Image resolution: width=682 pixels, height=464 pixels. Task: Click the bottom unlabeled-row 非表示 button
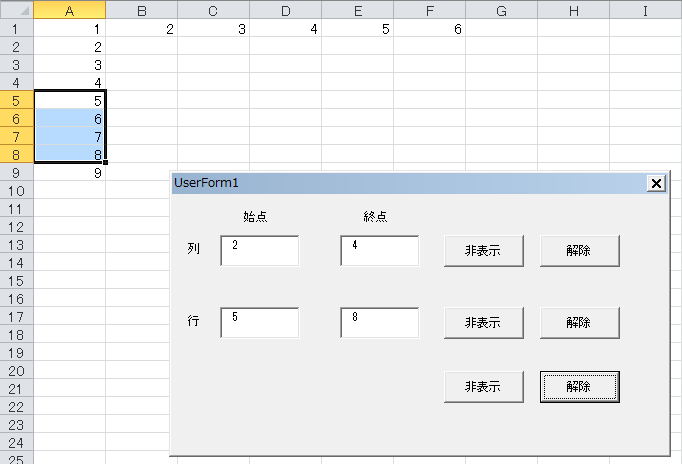point(485,387)
